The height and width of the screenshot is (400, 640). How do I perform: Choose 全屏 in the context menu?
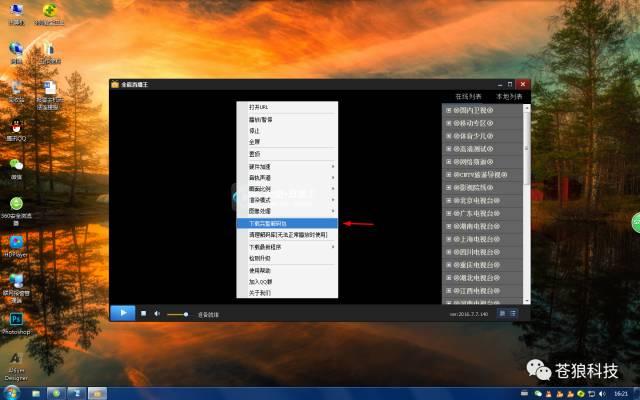287,142
